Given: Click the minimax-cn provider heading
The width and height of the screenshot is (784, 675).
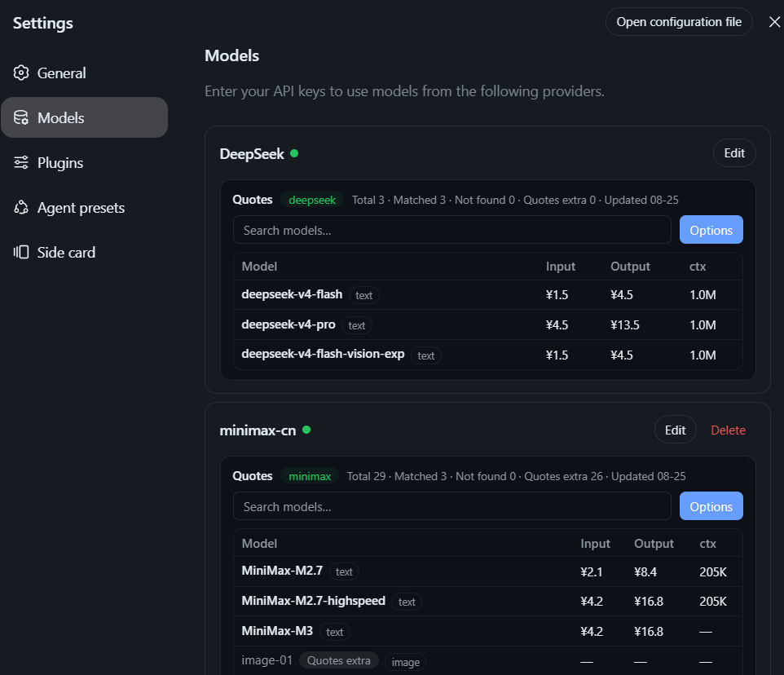Looking at the screenshot, I should (x=258, y=430).
